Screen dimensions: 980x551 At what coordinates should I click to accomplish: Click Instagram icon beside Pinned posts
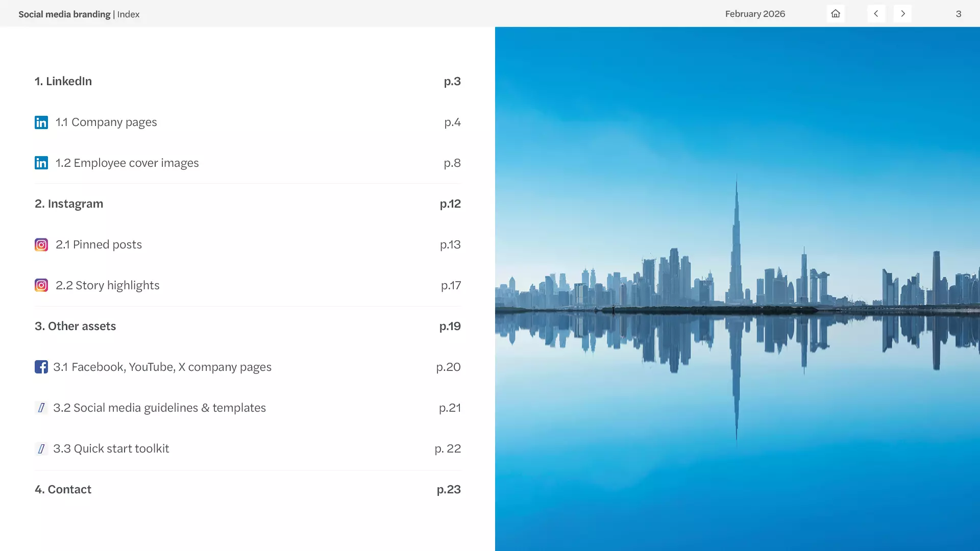coord(41,245)
